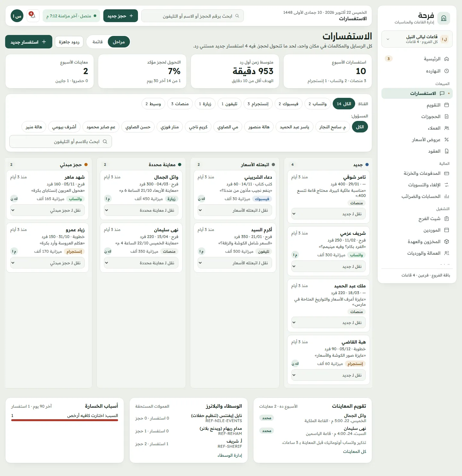Viewport: 462px width, 476px height.
Task: Filter channel by واتساب chip
Action: click(x=318, y=104)
